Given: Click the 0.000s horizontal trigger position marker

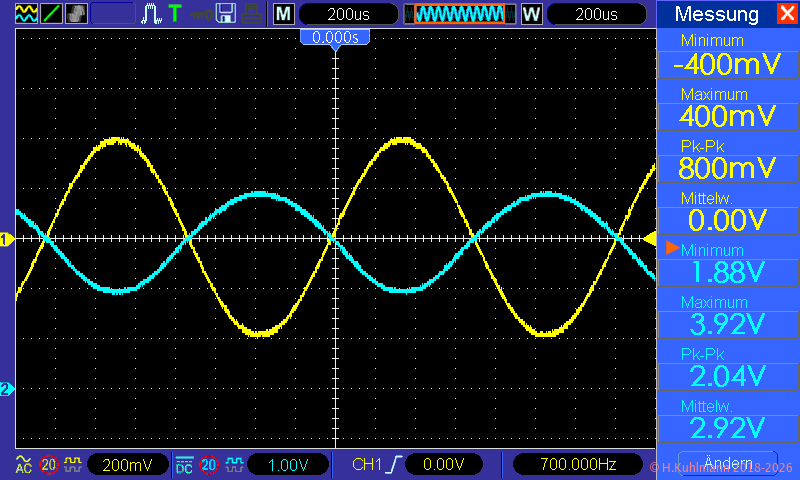Looking at the screenshot, I should point(335,37).
